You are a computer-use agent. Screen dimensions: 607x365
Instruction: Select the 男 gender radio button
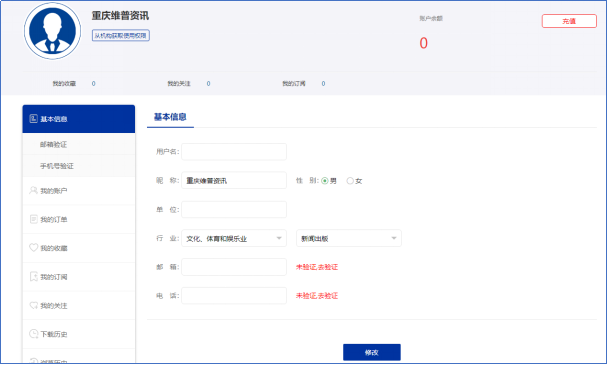pos(325,181)
